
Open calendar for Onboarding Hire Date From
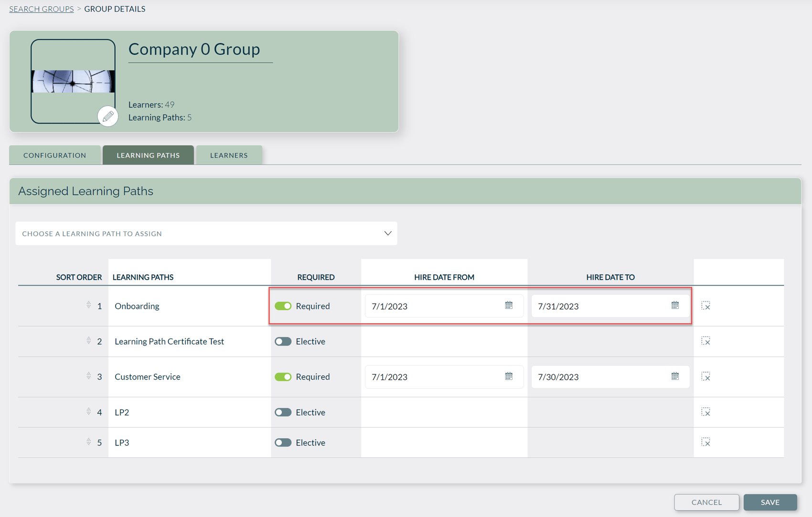(509, 306)
